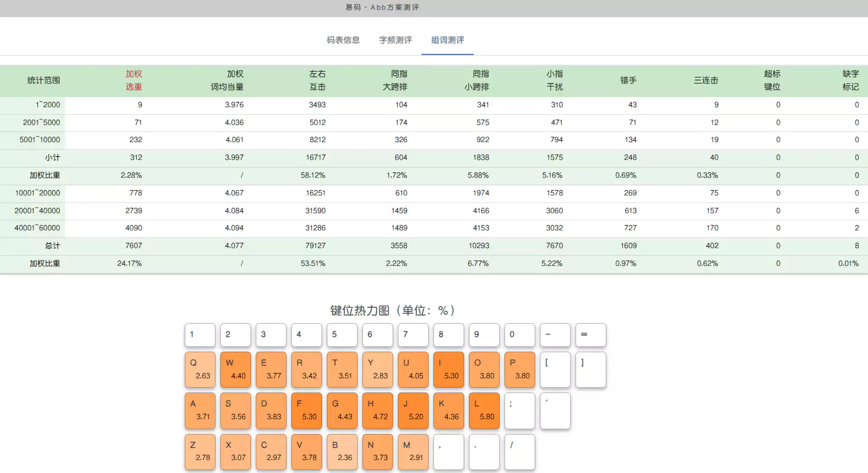Click the 小指干扰 column header

pos(555,81)
